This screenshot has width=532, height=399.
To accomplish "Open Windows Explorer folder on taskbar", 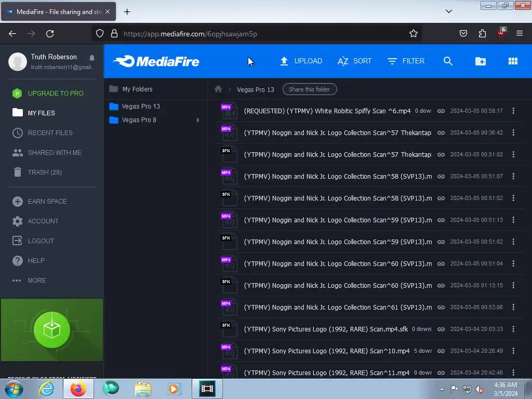I will (143, 389).
